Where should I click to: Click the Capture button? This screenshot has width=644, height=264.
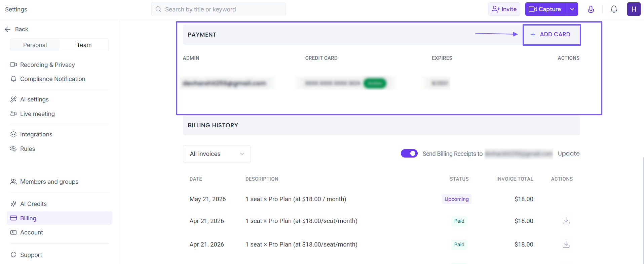545,9
